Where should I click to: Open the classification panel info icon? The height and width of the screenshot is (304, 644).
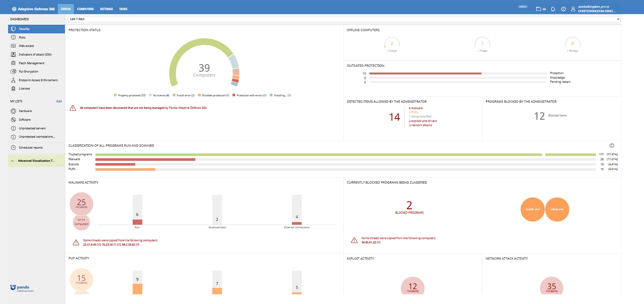(612, 146)
